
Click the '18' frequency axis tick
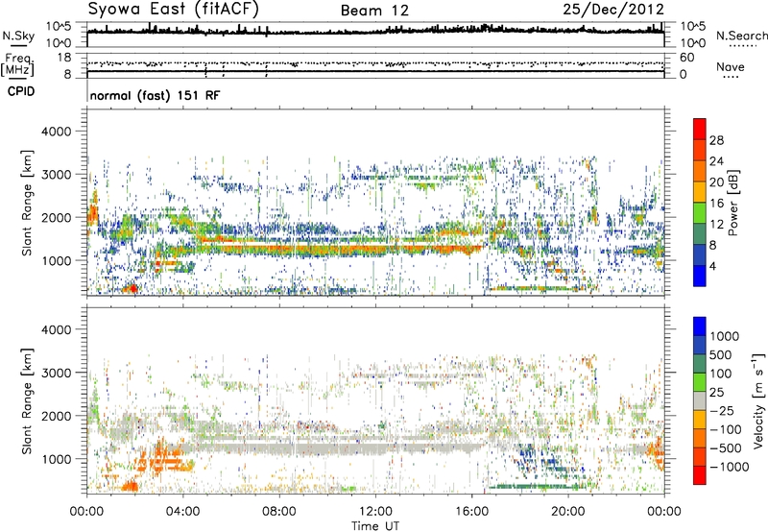(x=63, y=58)
